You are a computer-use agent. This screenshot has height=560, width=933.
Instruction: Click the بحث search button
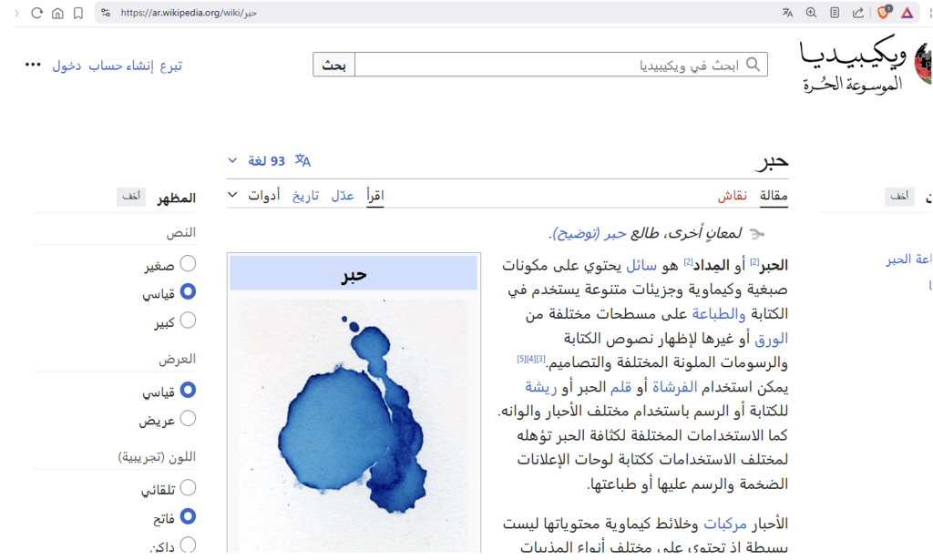(333, 65)
